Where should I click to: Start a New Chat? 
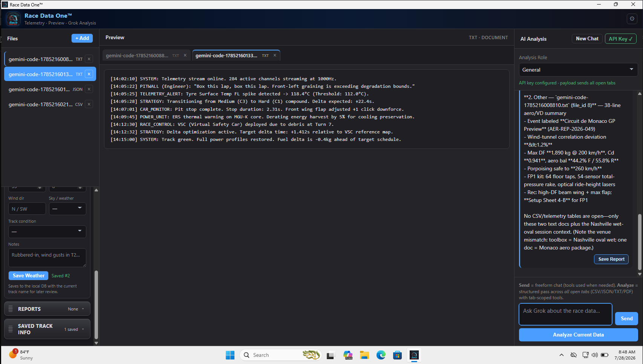tap(587, 38)
